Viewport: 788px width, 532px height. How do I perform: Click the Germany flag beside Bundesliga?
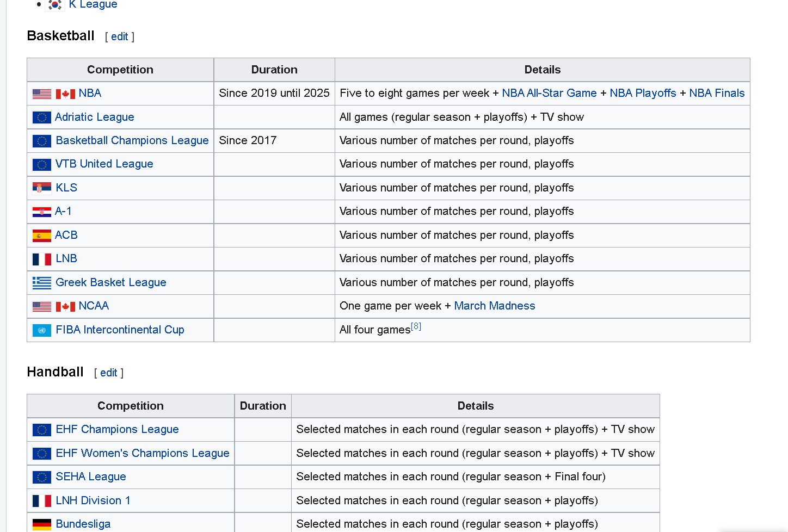click(42, 524)
